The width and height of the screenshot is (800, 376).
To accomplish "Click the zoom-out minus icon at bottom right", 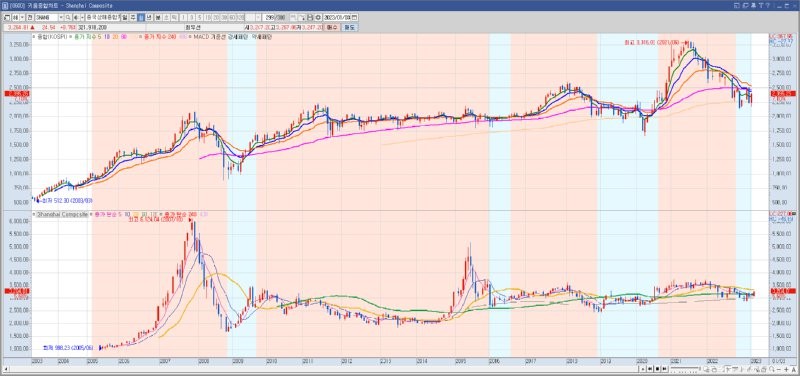I will 779,369.
